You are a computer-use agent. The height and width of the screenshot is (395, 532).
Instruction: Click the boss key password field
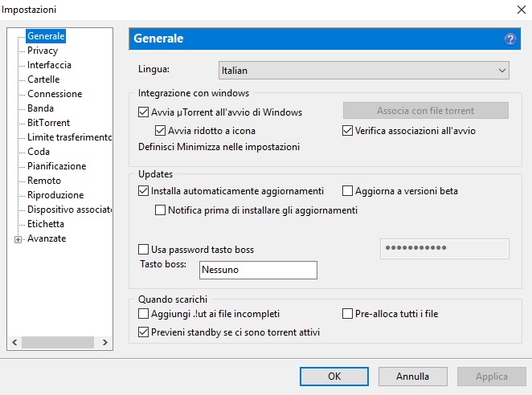(444, 249)
